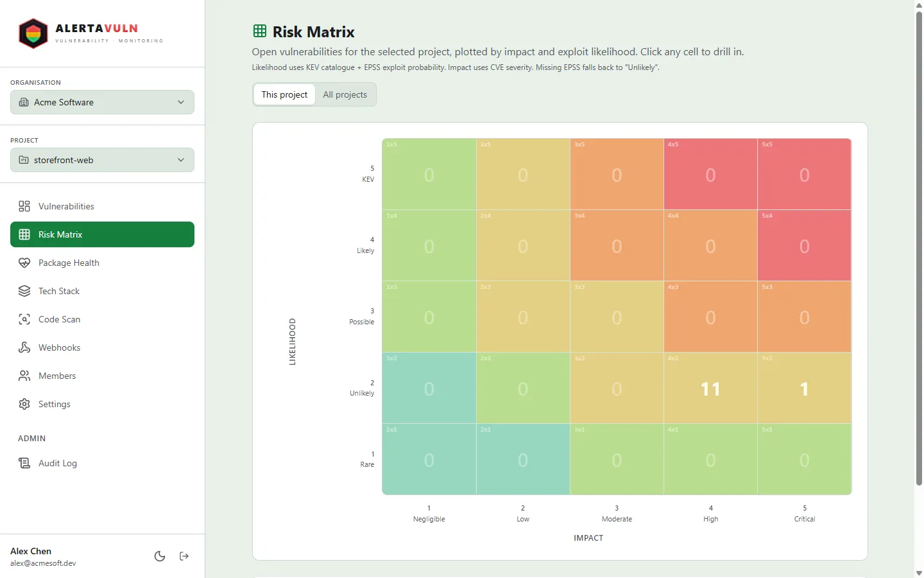924x578 pixels.
Task: Navigate to Webhooks
Action: [102, 347]
